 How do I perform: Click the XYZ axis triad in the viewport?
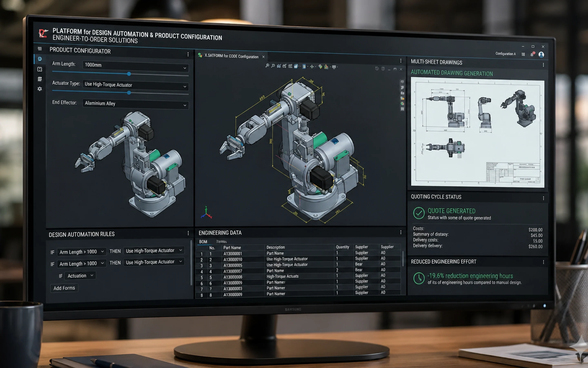click(x=206, y=213)
